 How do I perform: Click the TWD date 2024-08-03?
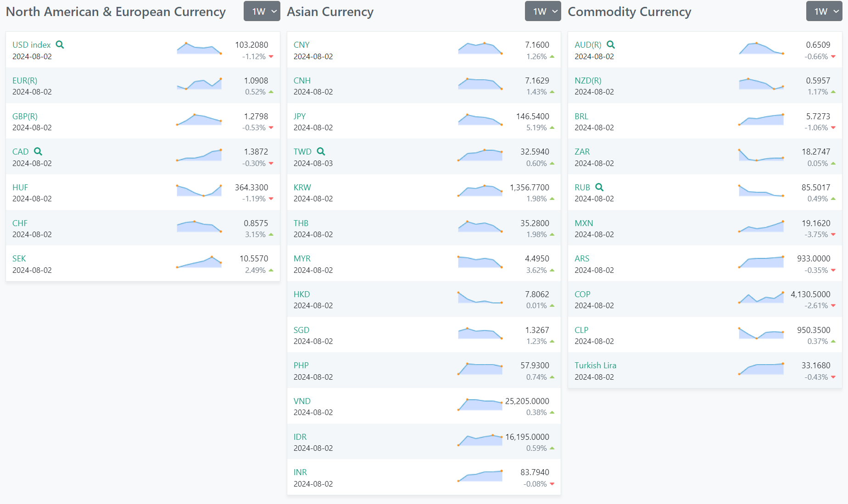click(x=313, y=163)
